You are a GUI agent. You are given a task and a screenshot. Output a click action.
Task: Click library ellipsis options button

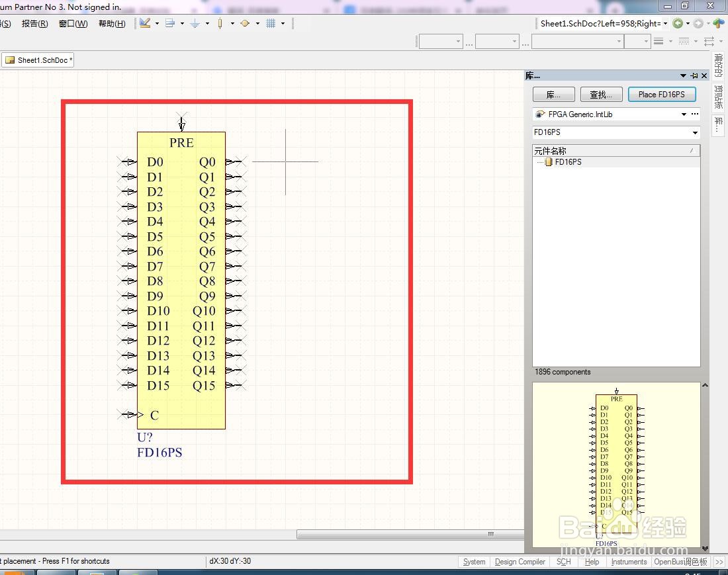(x=694, y=114)
